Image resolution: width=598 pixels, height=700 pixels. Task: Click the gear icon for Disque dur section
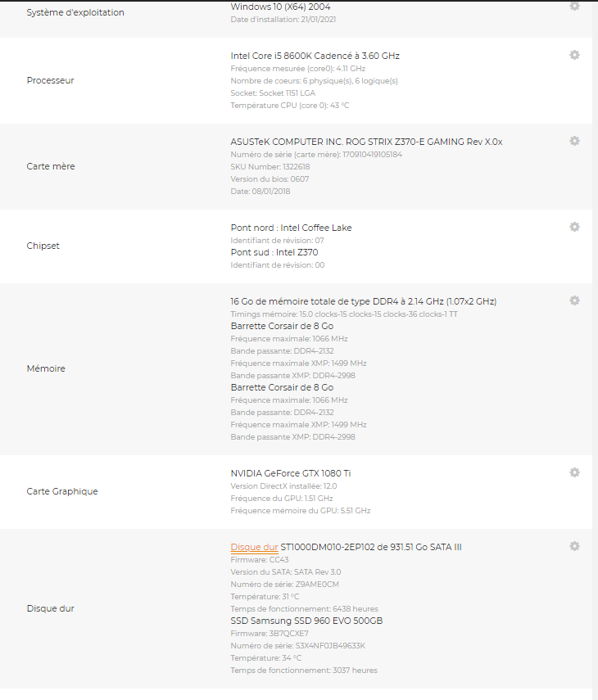pyautogui.click(x=574, y=546)
